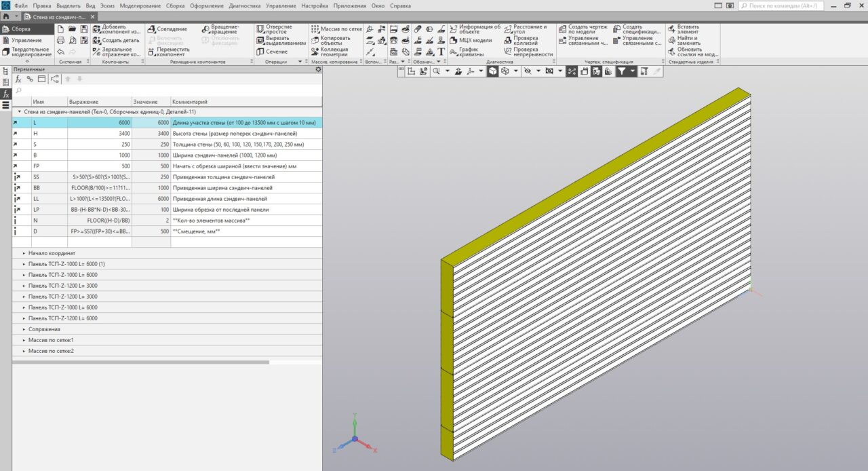The width and height of the screenshot is (868, 471).
Task: Click the Variables panel horizontal scrollbar
Action: 140,362
